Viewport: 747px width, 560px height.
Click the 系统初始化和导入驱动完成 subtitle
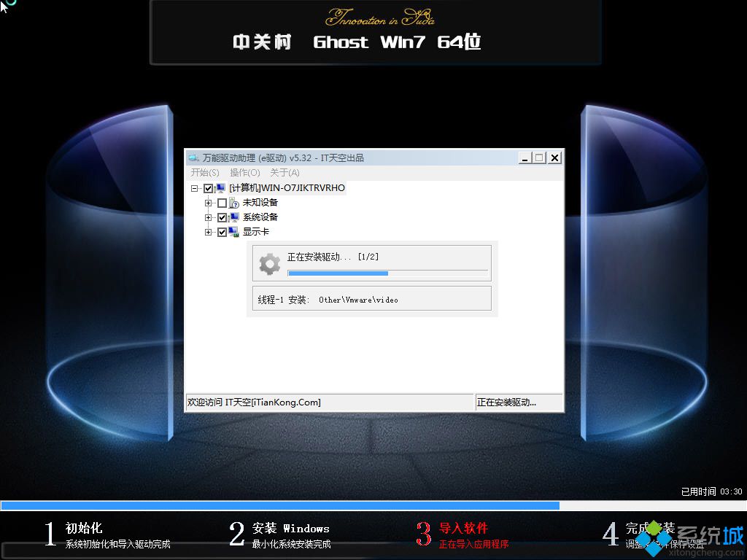pos(117,544)
